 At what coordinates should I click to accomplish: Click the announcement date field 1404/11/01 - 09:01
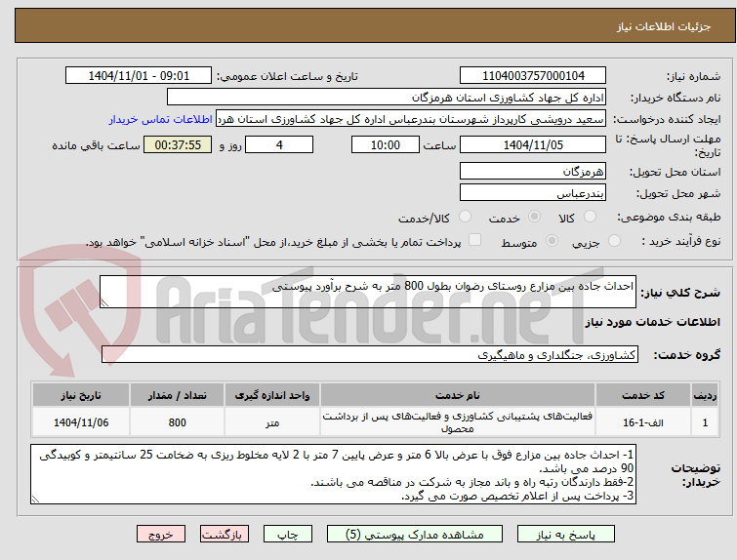[x=139, y=76]
